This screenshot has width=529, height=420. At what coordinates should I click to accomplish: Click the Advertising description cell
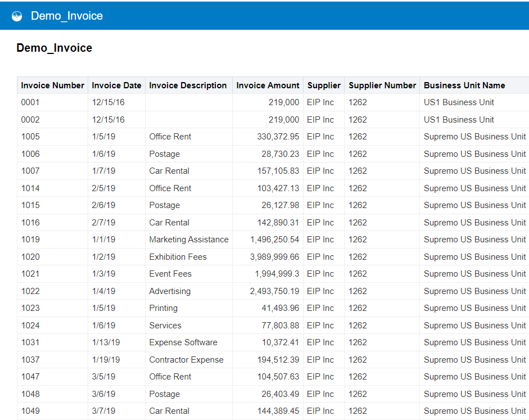(x=188, y=291)
